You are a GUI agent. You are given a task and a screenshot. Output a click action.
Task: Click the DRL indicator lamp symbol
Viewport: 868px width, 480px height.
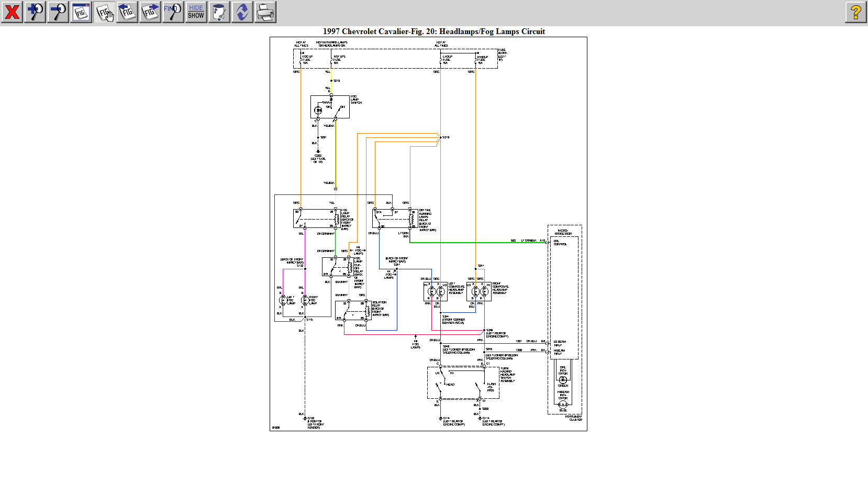563,380
